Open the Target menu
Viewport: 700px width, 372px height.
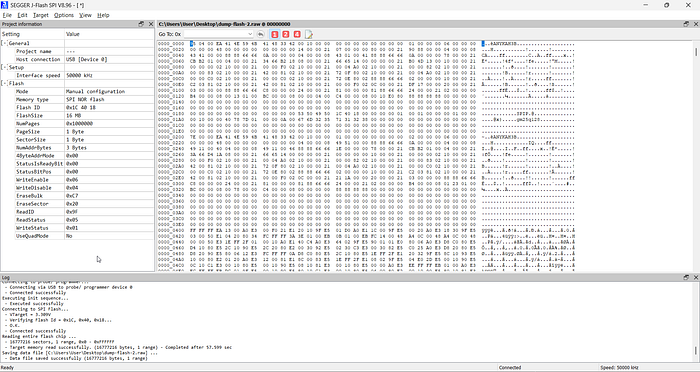[41, 15]
